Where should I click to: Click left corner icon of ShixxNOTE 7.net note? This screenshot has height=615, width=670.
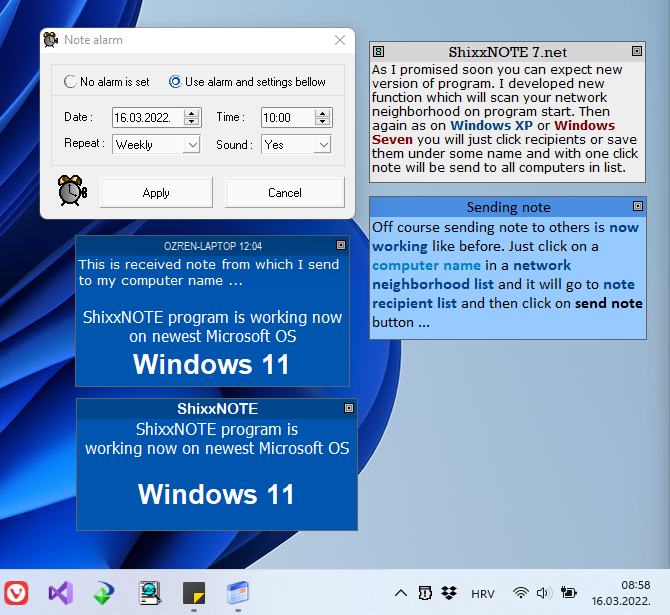379,52
